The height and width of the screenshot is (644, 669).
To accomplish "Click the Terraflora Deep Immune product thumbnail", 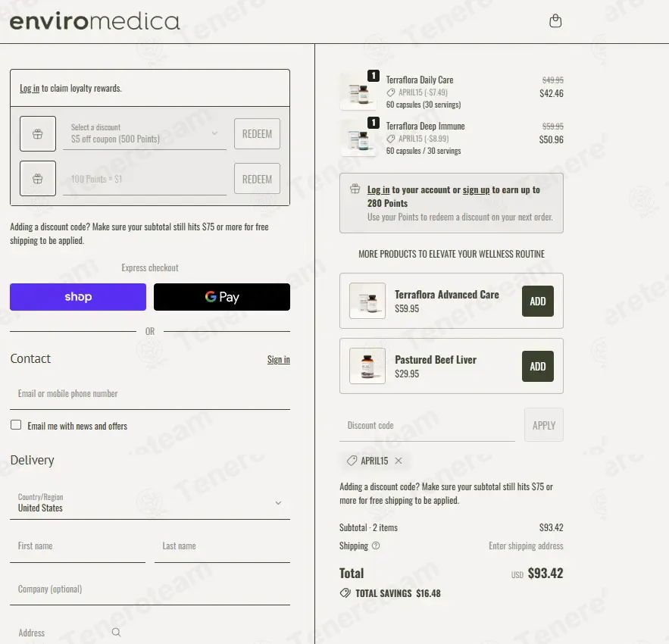I will (x=358, y=138).
